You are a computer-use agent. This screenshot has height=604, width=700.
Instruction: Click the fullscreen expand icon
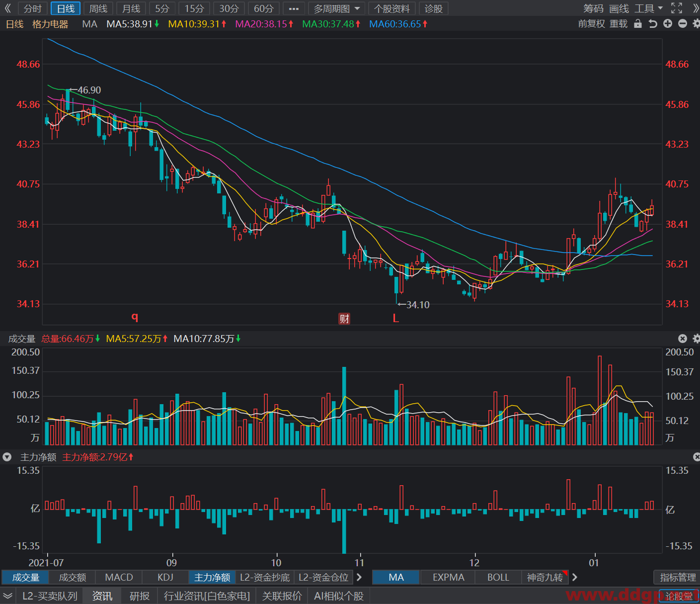[677, 8]
